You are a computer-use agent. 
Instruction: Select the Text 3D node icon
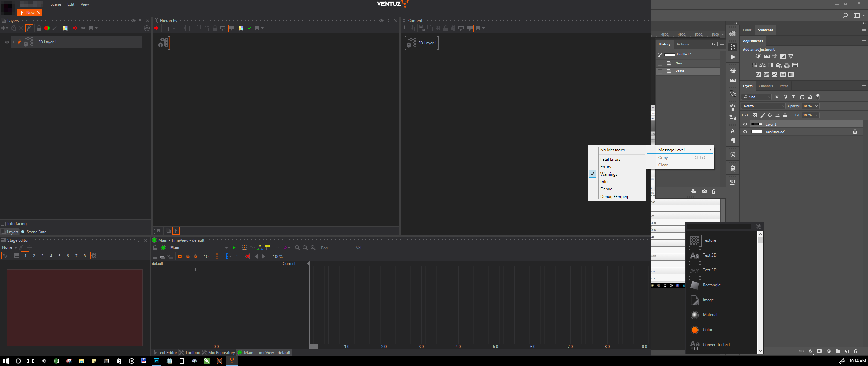pyautogui.click(x=694, y=256)
